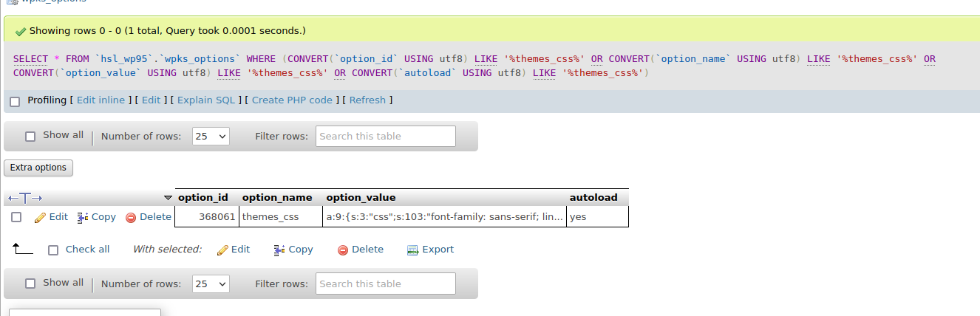Viewport: 980px width, 316px height.
Task: Expand the column actions dropdown triangle
Action: [x=168, y=198]
